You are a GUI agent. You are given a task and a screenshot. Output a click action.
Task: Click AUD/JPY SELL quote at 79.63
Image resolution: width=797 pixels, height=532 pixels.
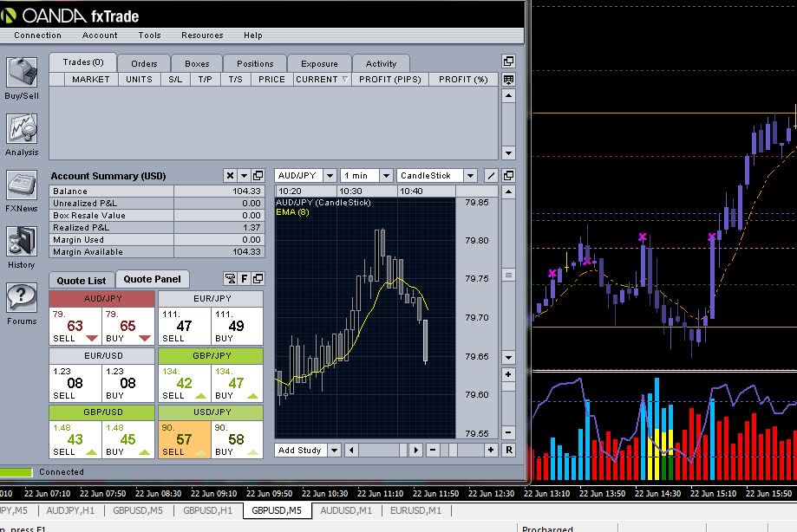75,326
